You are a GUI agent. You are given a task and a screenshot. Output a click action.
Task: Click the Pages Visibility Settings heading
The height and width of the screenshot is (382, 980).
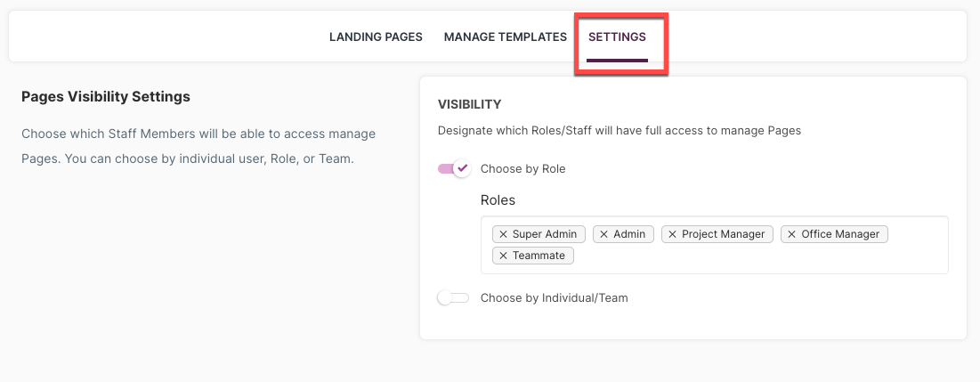pyautogui.click(x=106, y=97)
